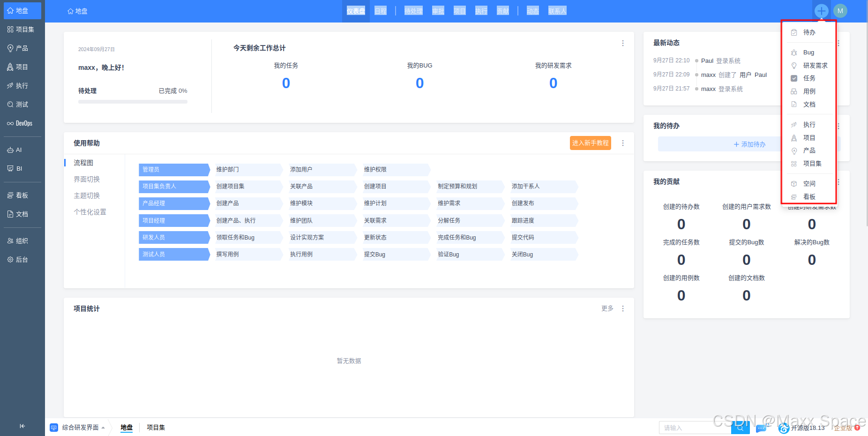Viewport: 868px width, 436px height.
Task: Open the M user avatar menu
Action: [x=840, y=11]
